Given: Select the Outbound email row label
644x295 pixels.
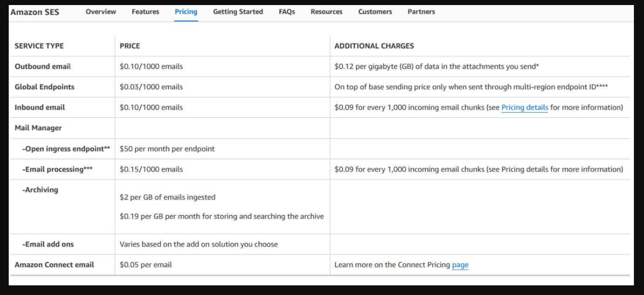Looking at the screenshot, I should point(43,67).
